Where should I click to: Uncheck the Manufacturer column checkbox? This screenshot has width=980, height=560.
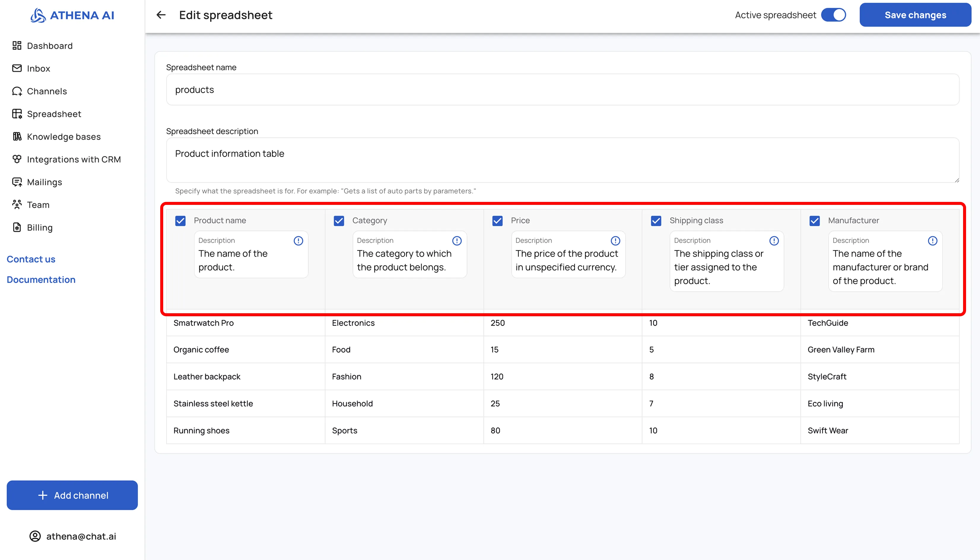pos(814,221)
